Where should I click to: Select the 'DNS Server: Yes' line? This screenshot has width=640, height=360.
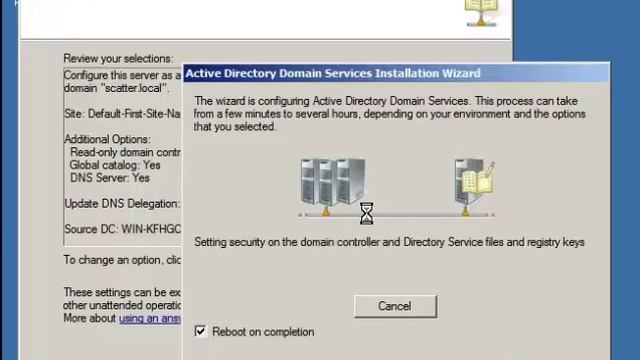coord(109,178)
